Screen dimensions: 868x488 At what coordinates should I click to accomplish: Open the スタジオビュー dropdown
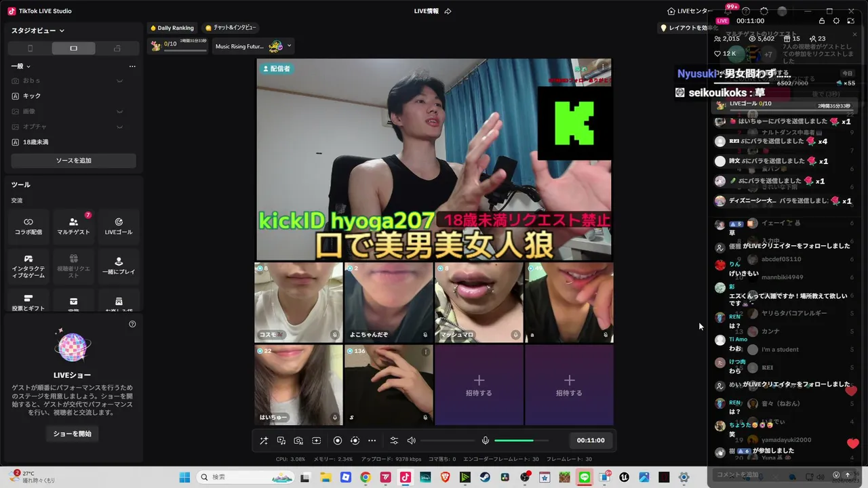[x=38, y=30]
